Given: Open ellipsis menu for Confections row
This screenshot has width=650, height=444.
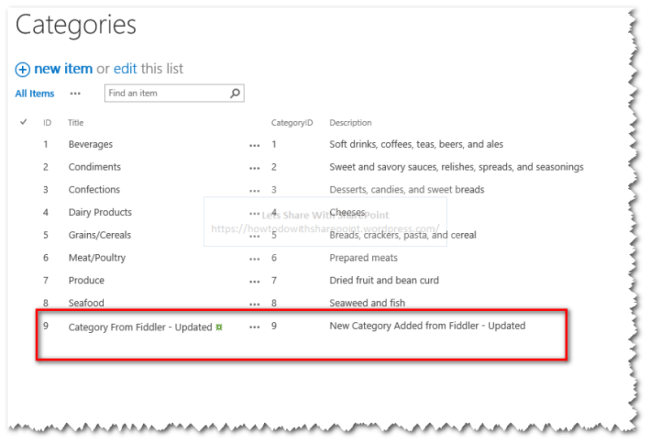Looking at the screenshot, I should point(255,191).
